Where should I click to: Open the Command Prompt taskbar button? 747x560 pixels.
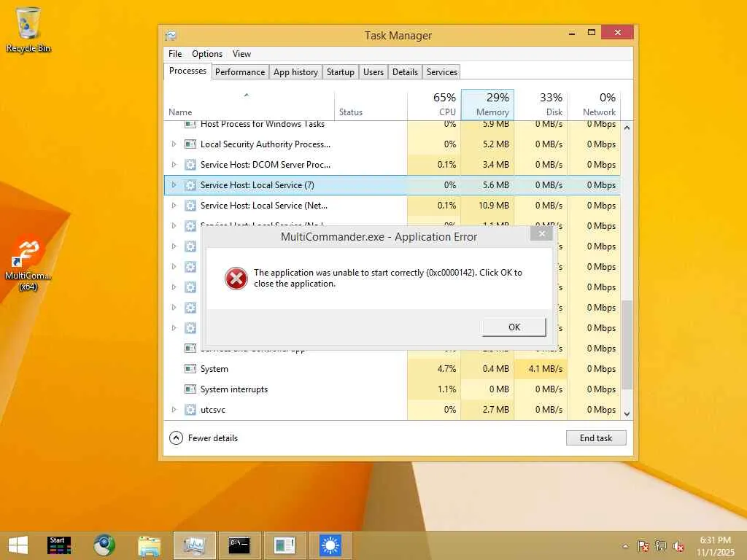coord(239,545)
